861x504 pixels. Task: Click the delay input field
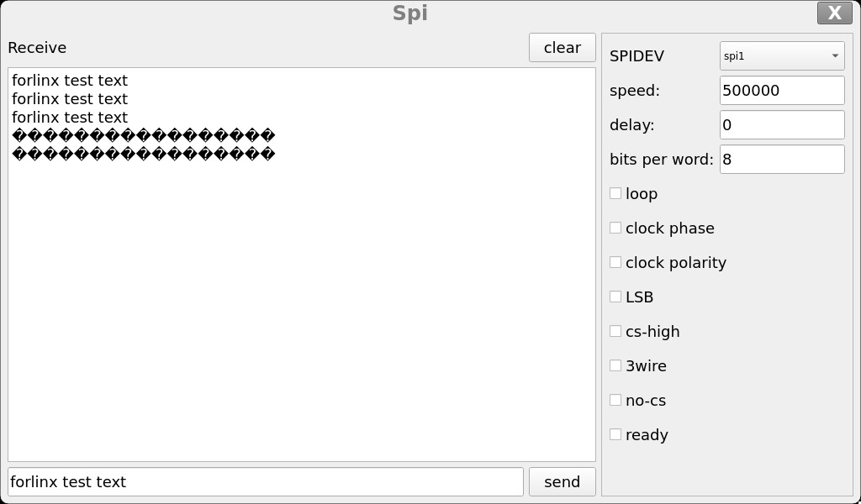pyautogui.click(x=782, y=125)
